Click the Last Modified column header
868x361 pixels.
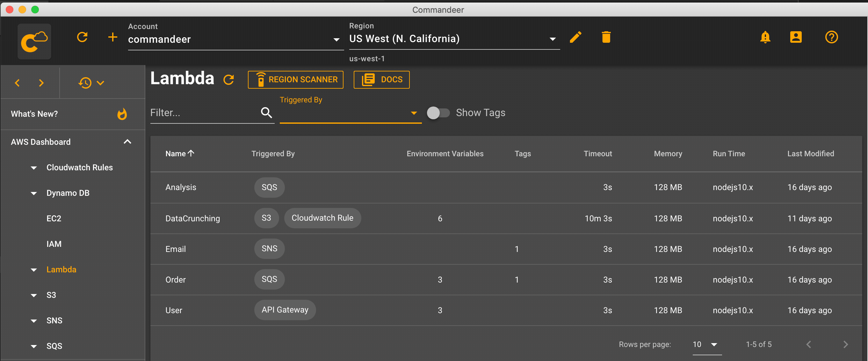pyautogui.click(x=810, y=153)
